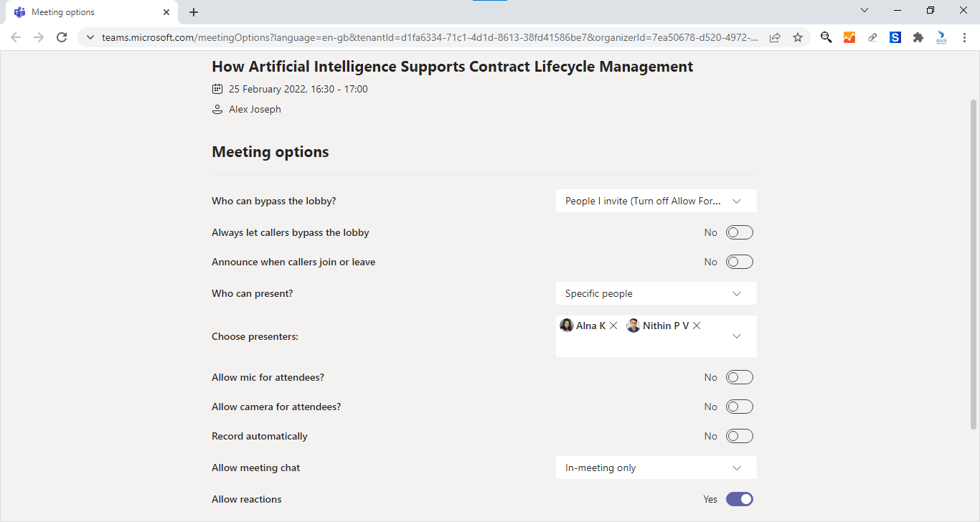Click Nithin P V's avatar thumbnail
This screenshot has height=522, width=980.
pyautogui.click(x=633, y=325)
